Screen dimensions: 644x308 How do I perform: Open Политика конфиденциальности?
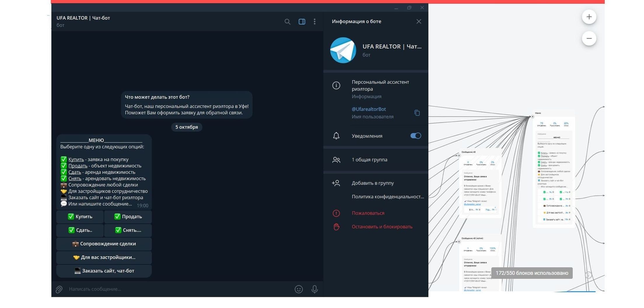tap(388, 197)
